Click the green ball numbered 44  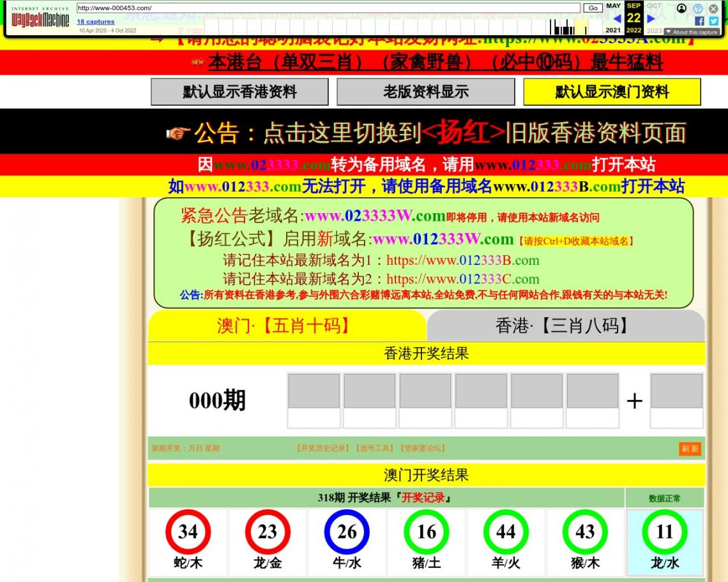click(506, 532)
